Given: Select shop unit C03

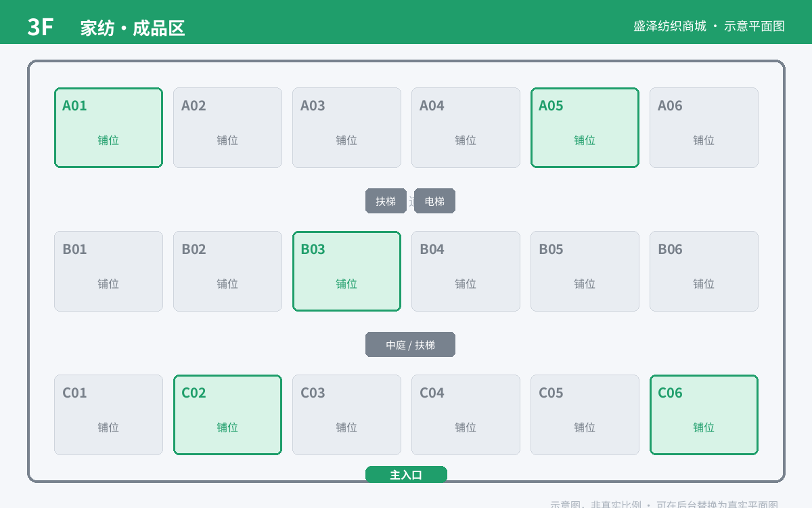Looking at the screenshot, I should [346, 415].
